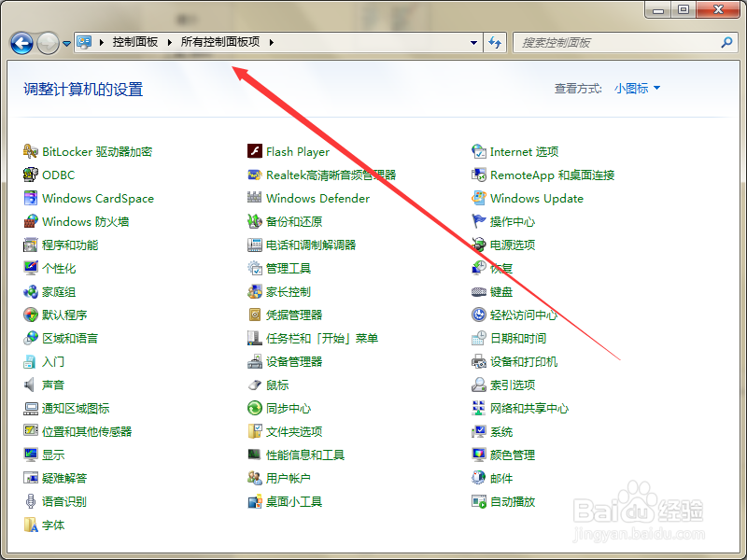
Task: Open the 颜色管理 icon
Action: (x=478, y=455)
